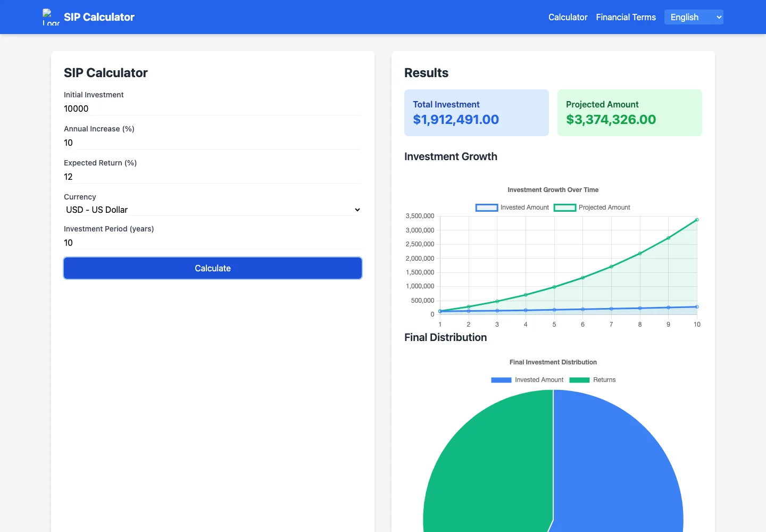
Task: Click the Investment Growth Over Time chart title
Action: click(x=553, y=190)
